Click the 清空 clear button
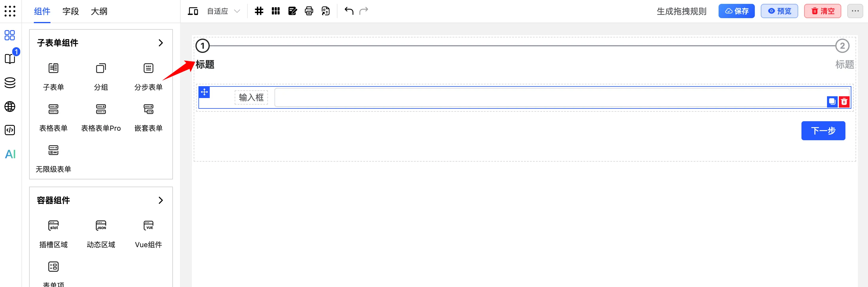 pos(822,11)
